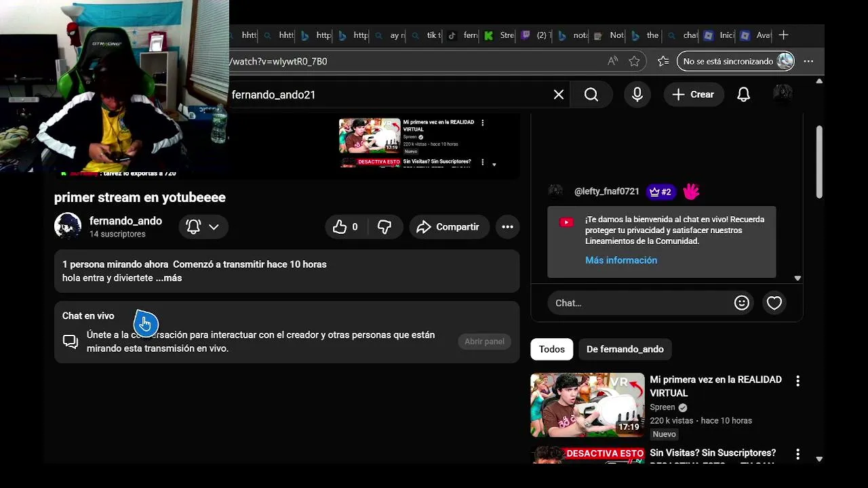Switch to the Twitch '(2)' tab
The image size is (868, 488).
pyautogui.click(x=536, y=35)
